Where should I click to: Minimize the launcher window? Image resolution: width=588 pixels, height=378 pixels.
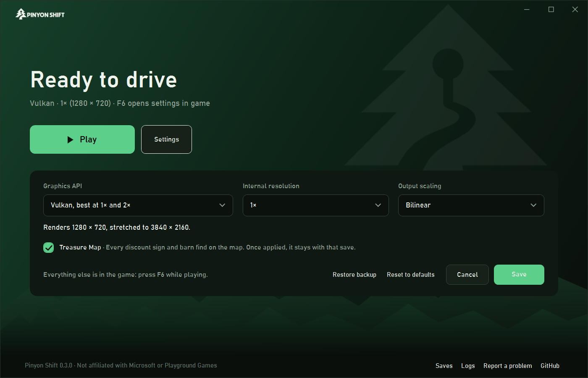click(x=527, y=9)
